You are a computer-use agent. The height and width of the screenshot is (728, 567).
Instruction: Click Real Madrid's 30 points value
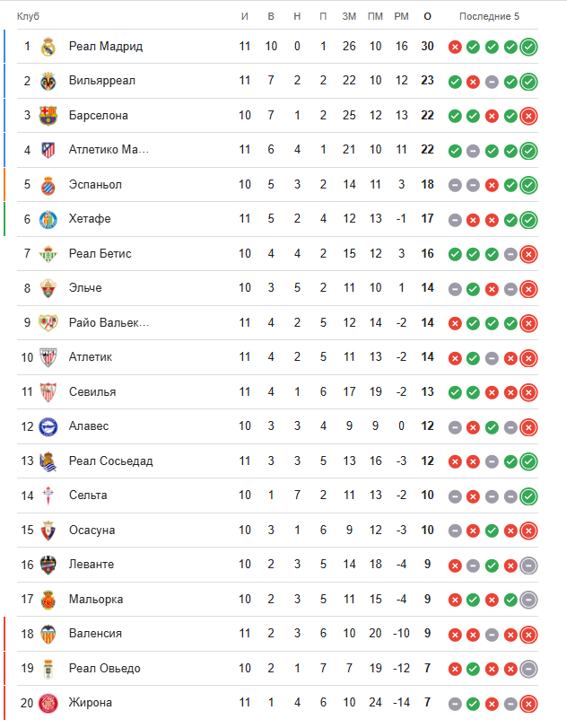[x=427, y=47]
